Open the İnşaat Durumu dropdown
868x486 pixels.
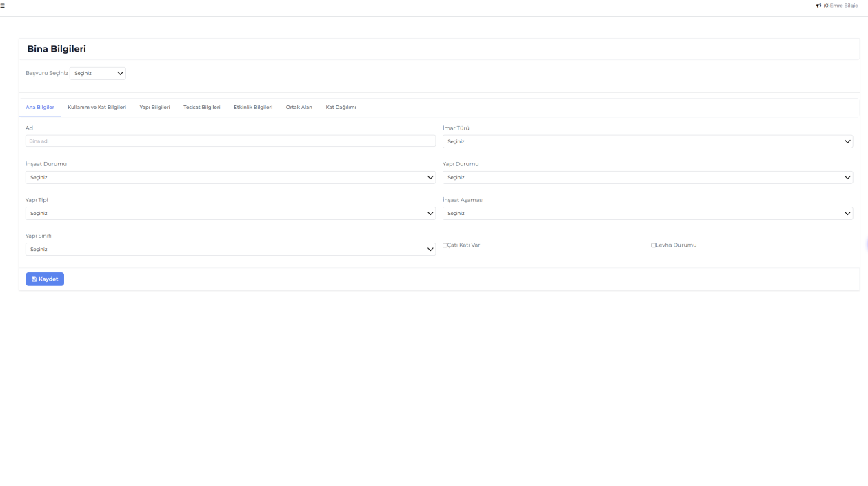(230, 177)
